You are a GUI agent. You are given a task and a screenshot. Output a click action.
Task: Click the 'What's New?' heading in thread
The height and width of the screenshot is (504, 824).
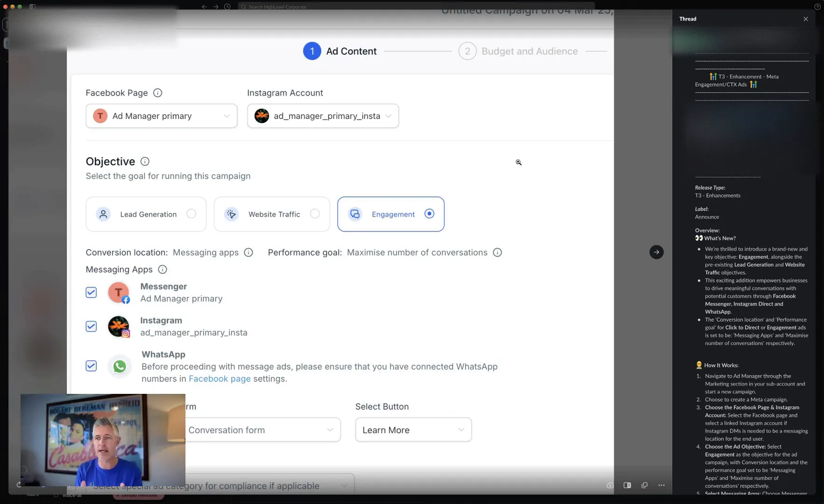720,238
